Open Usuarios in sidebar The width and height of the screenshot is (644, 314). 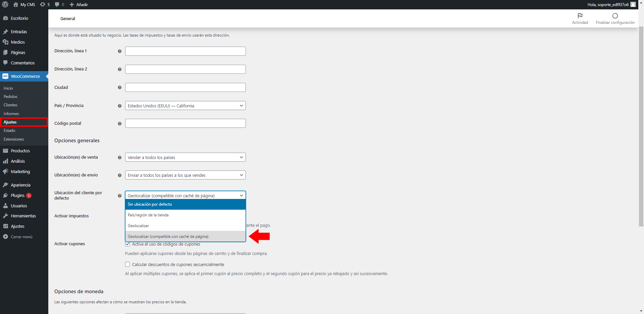[24, 206]
